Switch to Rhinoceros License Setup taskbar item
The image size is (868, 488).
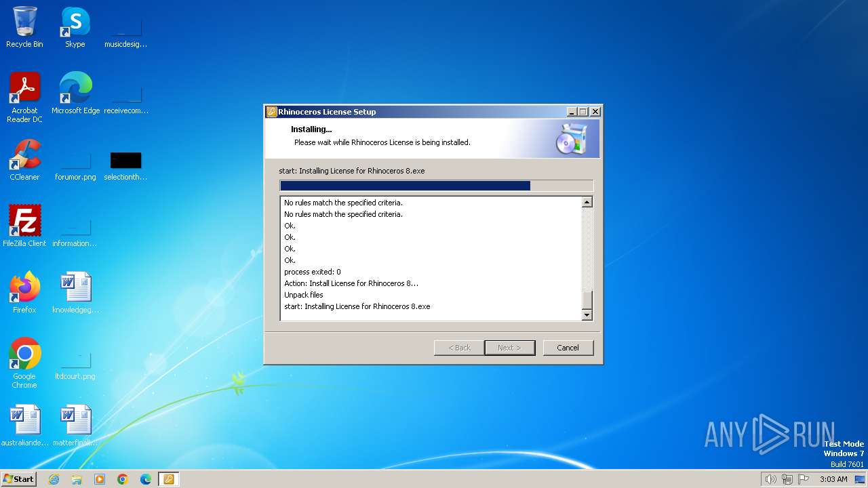pos(169,479)
